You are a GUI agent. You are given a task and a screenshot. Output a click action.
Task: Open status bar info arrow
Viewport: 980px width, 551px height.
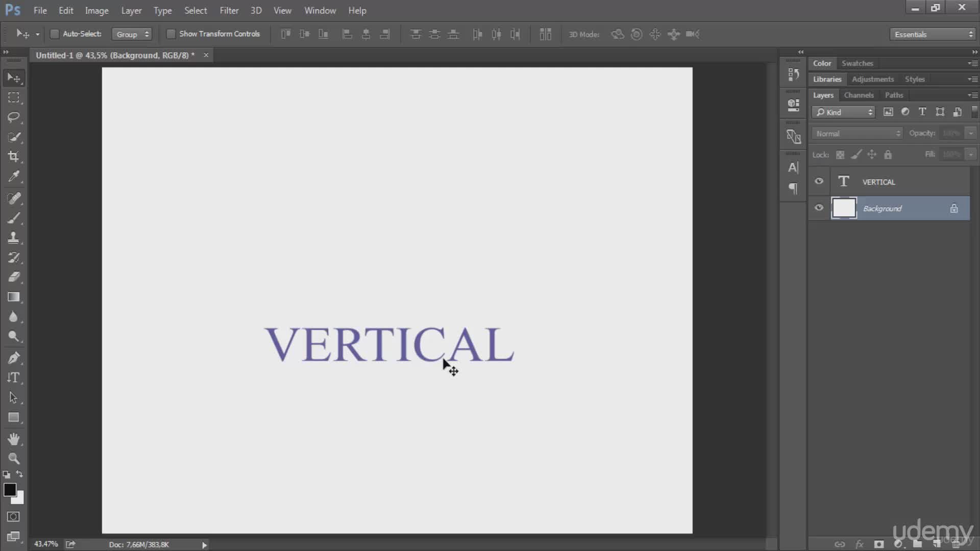pos(204,545)
